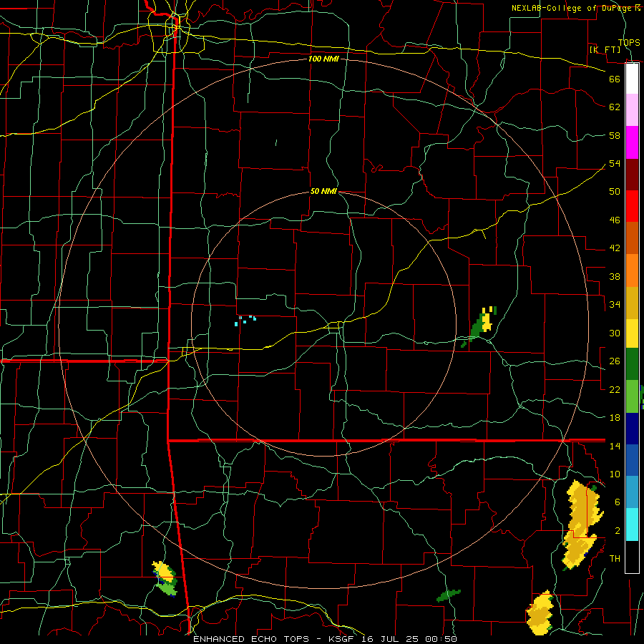Viewport: 644px width, 644px height.
Task: Pick the navy blue legend color band
Action: (632, 429)
